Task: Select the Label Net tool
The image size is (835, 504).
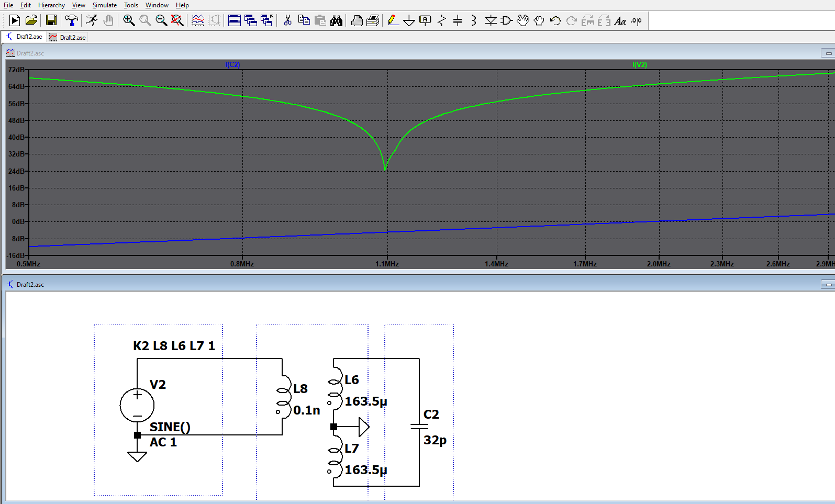Action: tap(426, 20)
